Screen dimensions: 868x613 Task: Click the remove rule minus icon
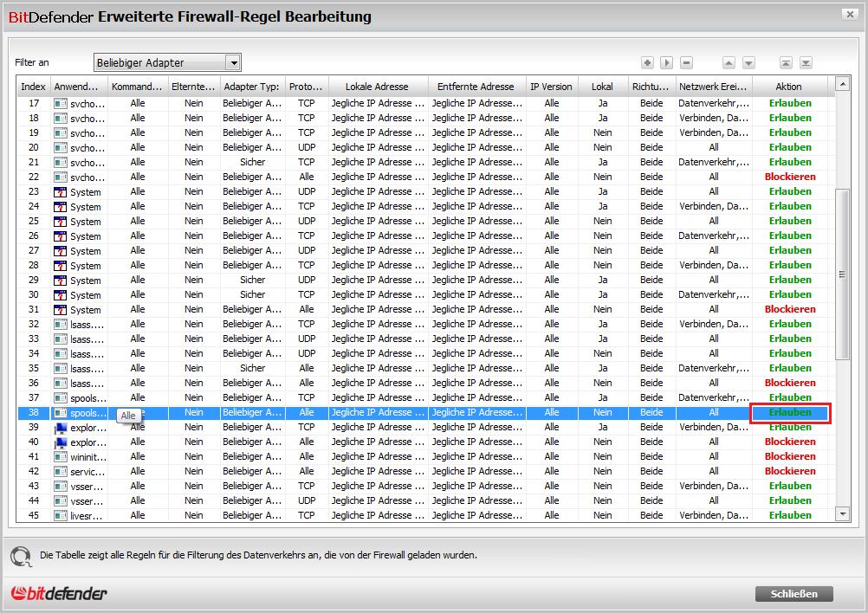[x=686, y=63]
